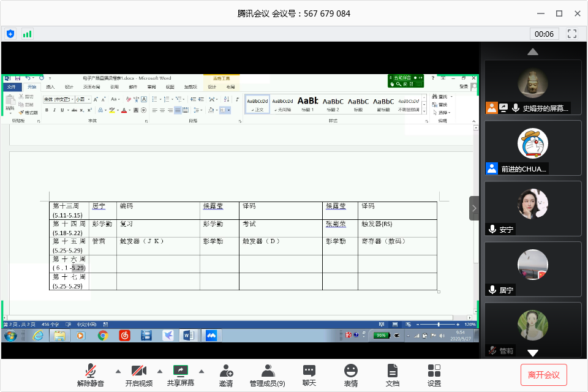Image resolution: width=588 pixels, height=392 pixels.
Task: Expand video options arrow beside 开启视频
Action: (160, 371)
